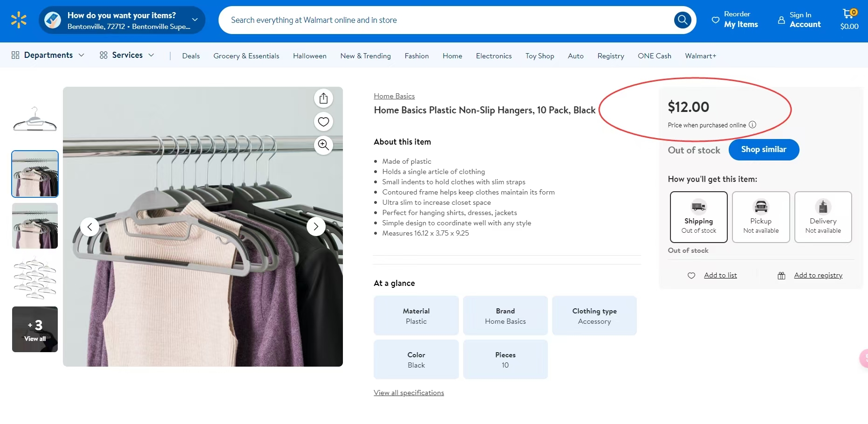Image resolution: width=868 pixels, height=424 pixels.
Task: Open View all specifications link
Action: (409, 393)
